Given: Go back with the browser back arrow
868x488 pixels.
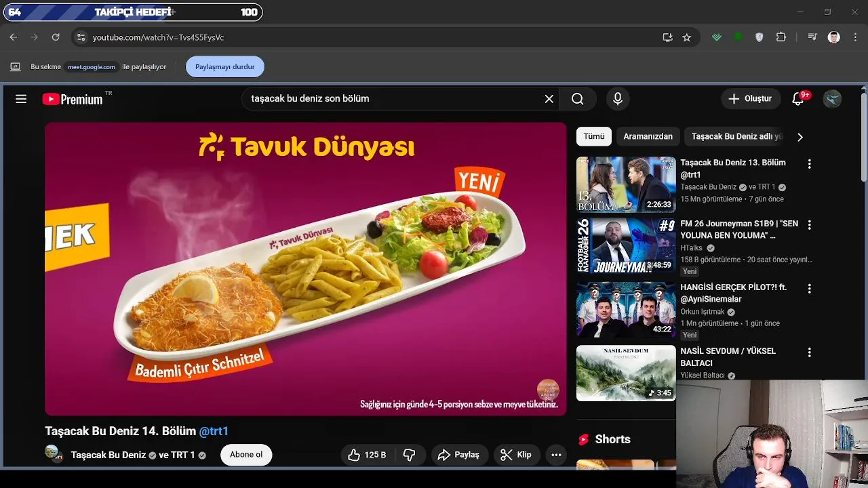Looking at the screenshot, I should coord(13,37).
